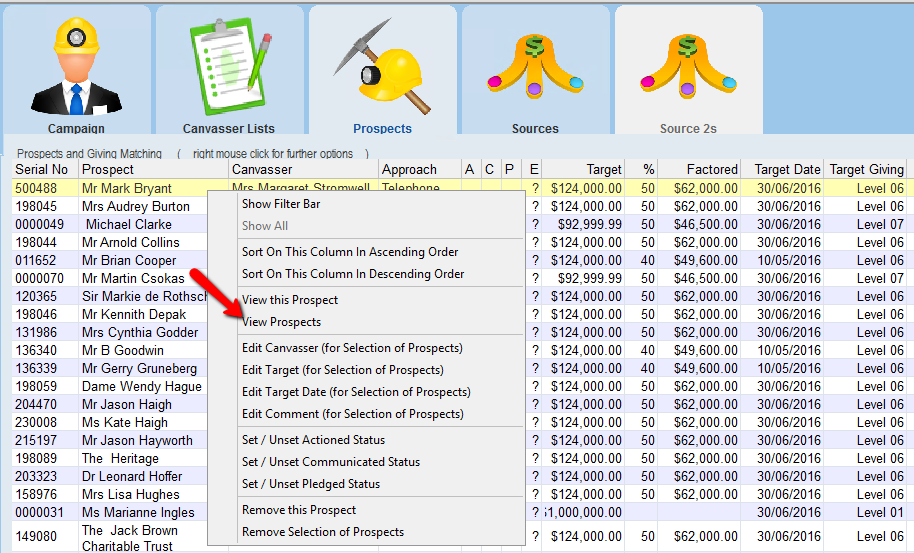The image size is (914, 553).
Task: Select prospect Mr Gerry Gruneberg
Action: click(139, 369)
